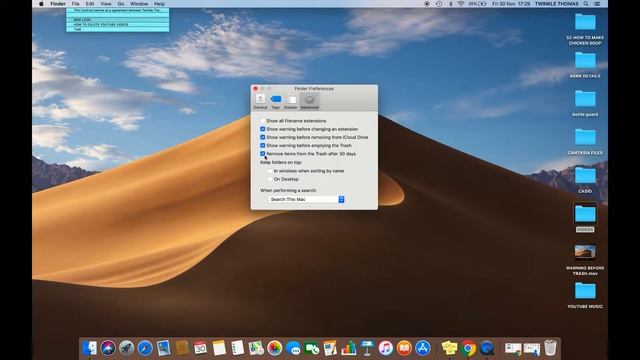Open the File menu

76,4
